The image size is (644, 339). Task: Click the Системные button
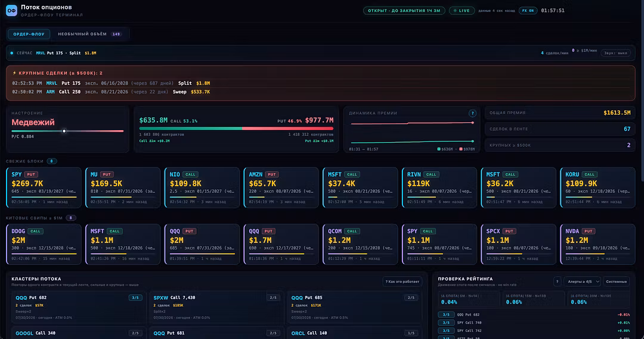click(616, 282)
